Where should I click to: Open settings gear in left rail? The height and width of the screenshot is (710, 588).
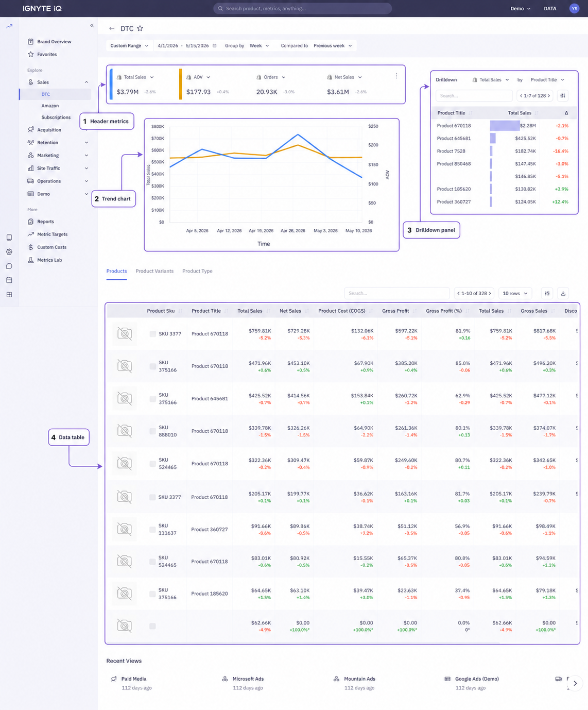(9, 252)
